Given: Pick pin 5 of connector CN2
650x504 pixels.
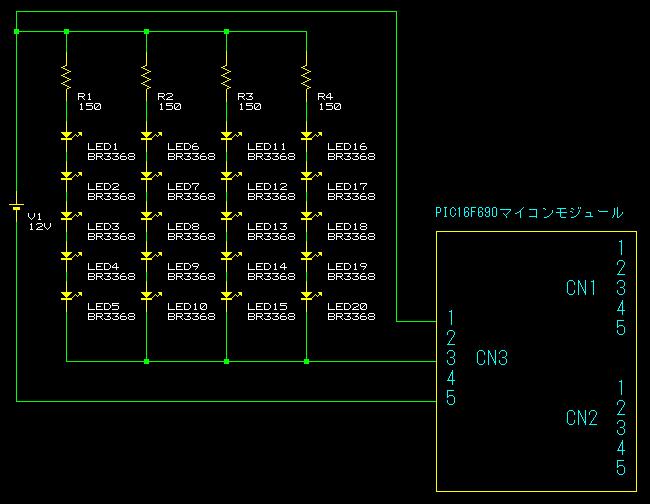Looking at the screenshot, I should [621, 468].
